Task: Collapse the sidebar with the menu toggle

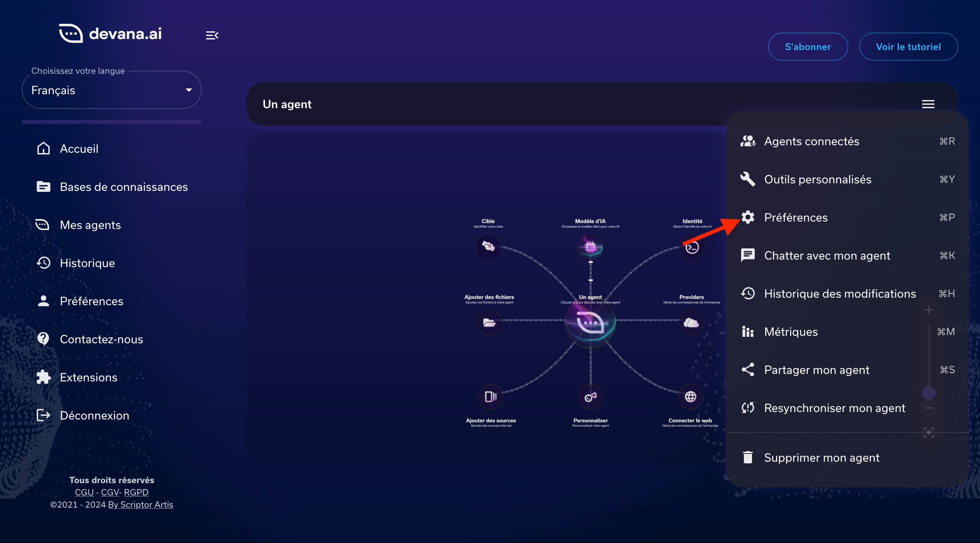Action: click(x=212, y=35)
